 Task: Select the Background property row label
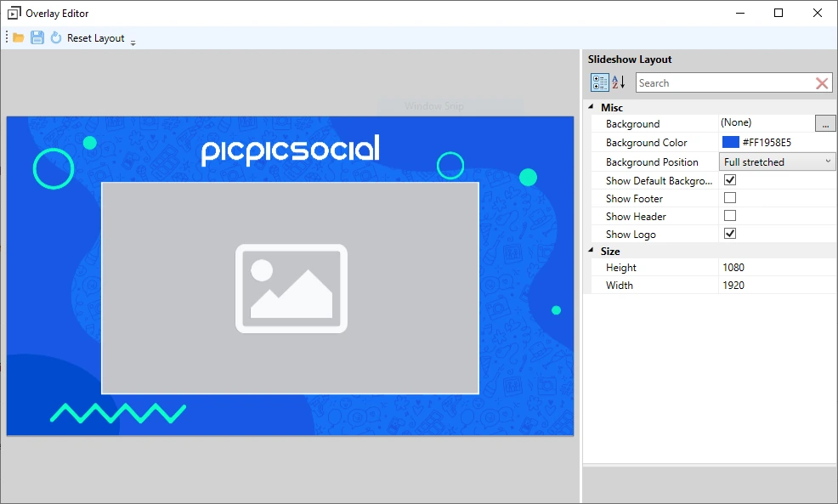[633, 124]
